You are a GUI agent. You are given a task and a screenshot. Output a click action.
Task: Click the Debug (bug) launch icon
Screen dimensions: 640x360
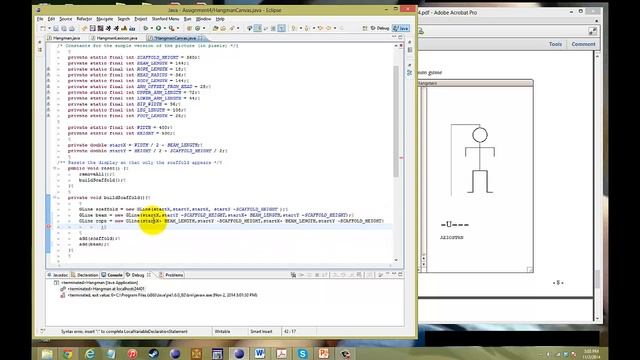point(146,28)
